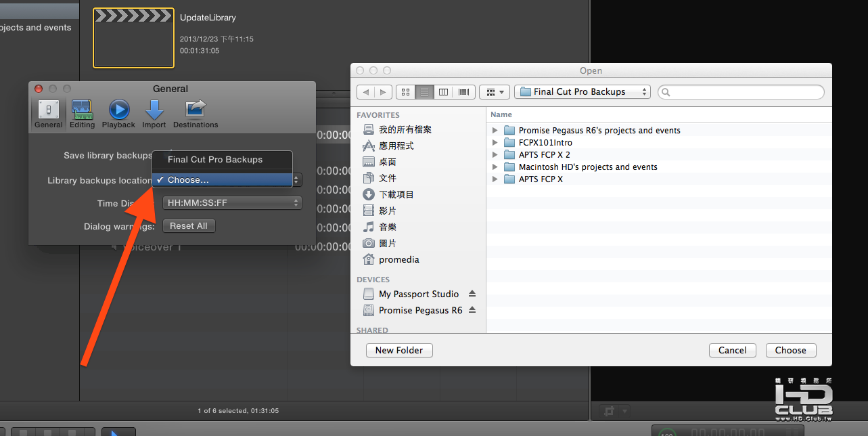Screen dimensions: 868x436
Task: Go back in the Open dialog
Action: tap(366, 92)
